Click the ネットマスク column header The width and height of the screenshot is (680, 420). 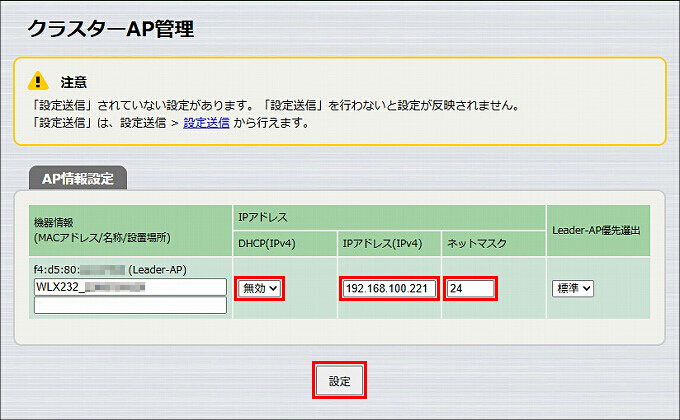(494, 243)
